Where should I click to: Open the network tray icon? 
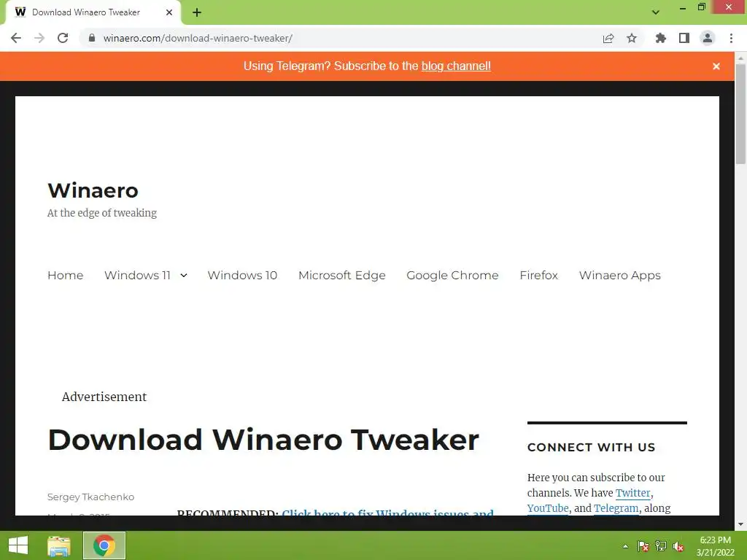point(661,546)
